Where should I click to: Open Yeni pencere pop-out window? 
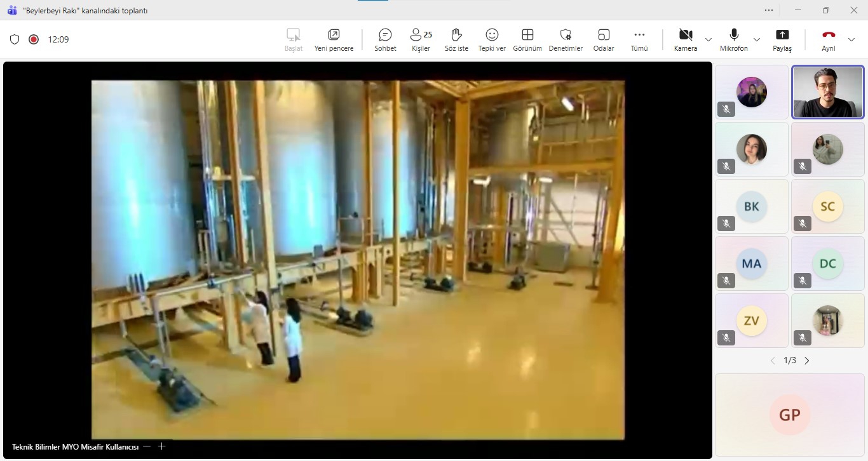pyautogui.click(x=334, y=39)
